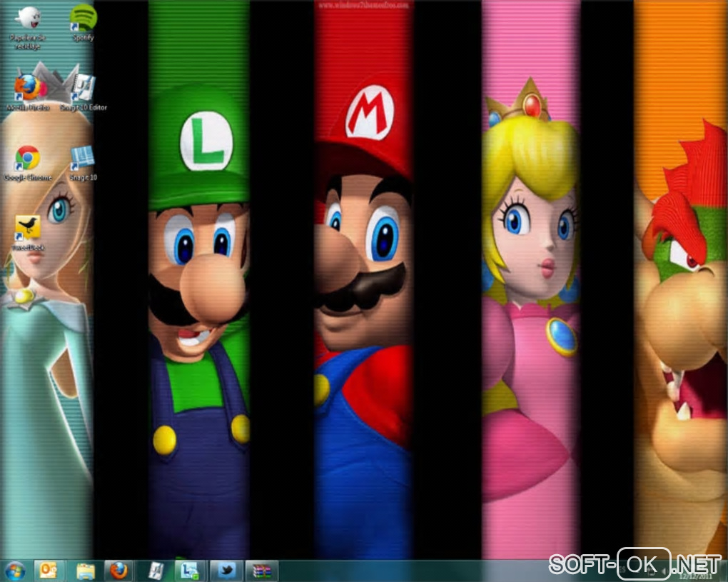
Task: Click the date 12/12/2011 in the tray
Action: point(695,576)
